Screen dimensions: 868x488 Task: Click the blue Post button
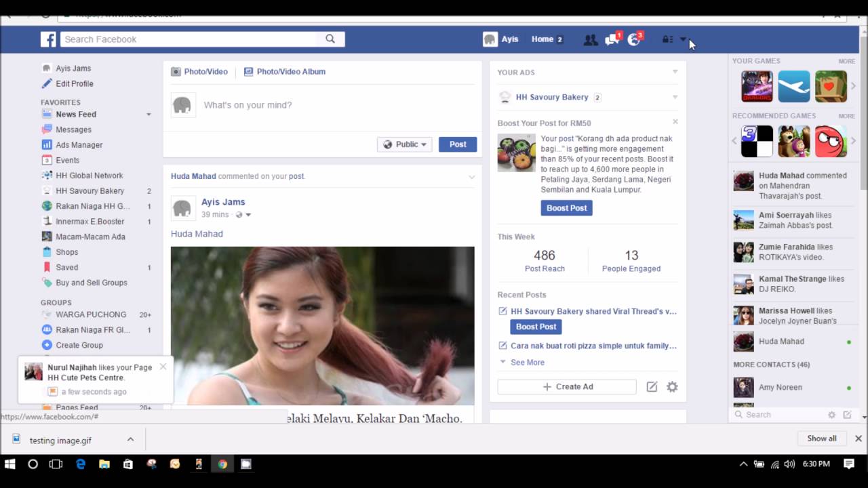click(458, 144)
